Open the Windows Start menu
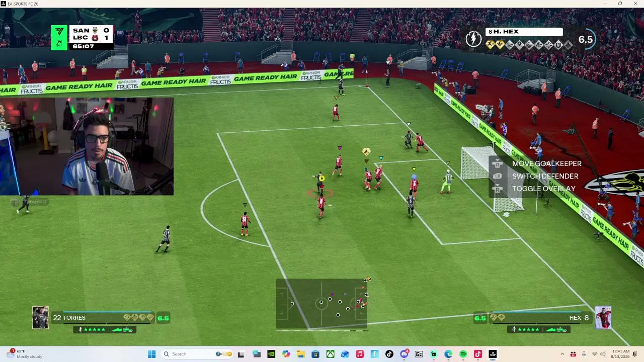Viewport: 644px width, 362px height. (x=151, y=354)
